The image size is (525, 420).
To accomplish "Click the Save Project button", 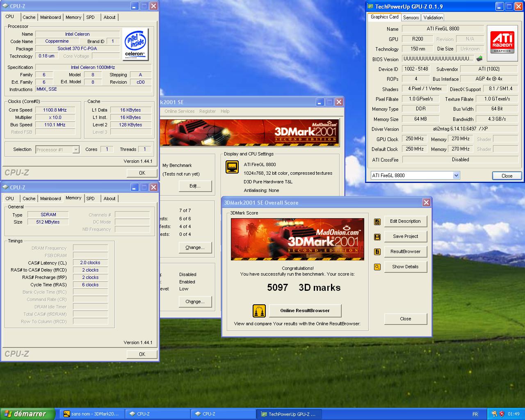I will pos(405,237).
